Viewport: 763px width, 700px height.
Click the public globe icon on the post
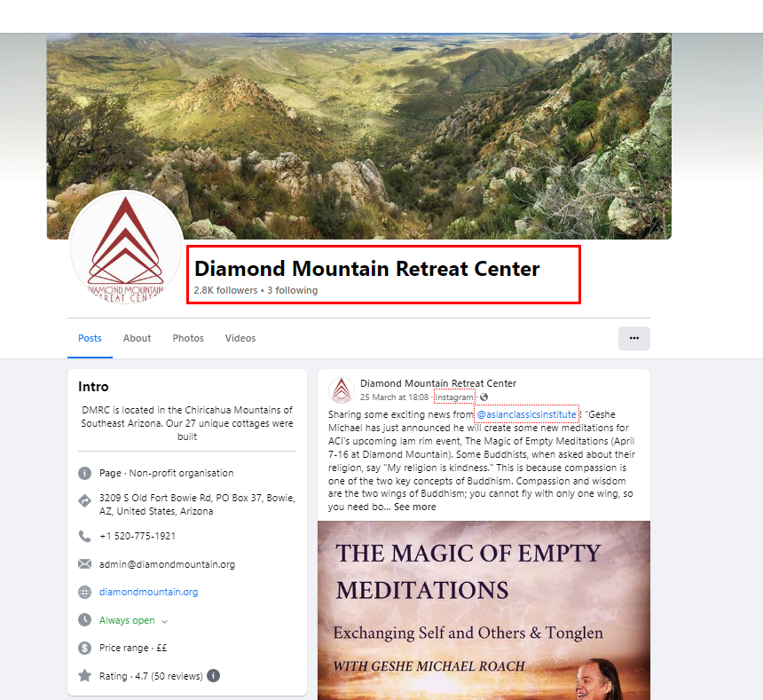pos(484,397)
